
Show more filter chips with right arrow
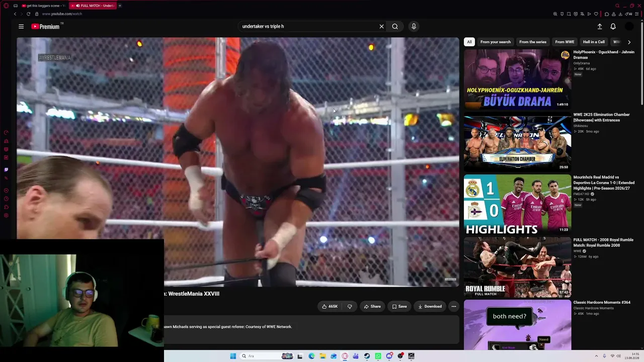pos(629,42)
